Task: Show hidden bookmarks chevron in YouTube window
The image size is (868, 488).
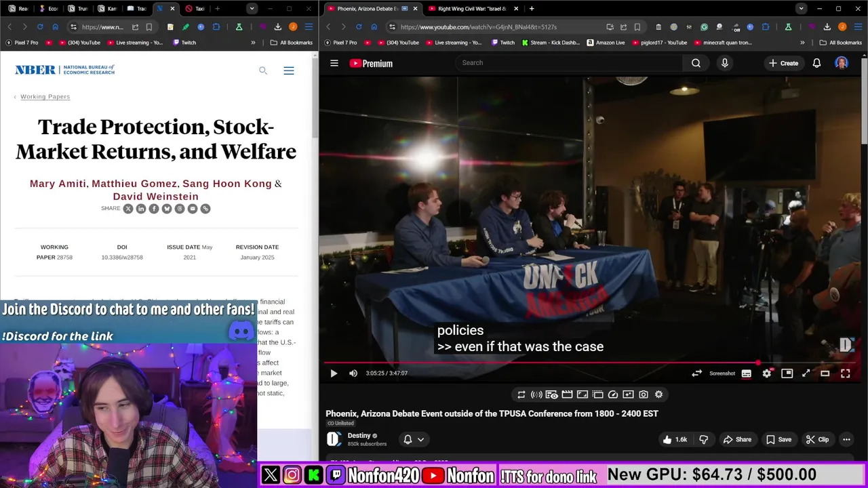Action: coord(802,43)
